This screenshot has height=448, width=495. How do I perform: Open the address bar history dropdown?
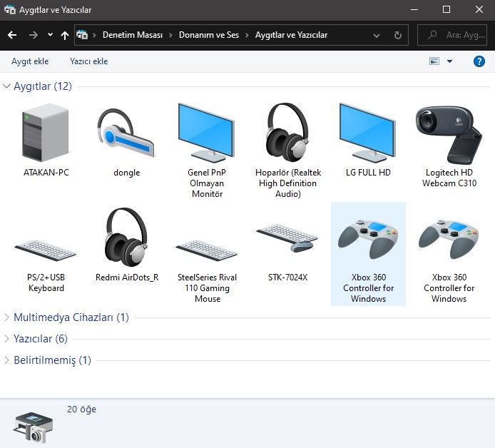(377, 36)
